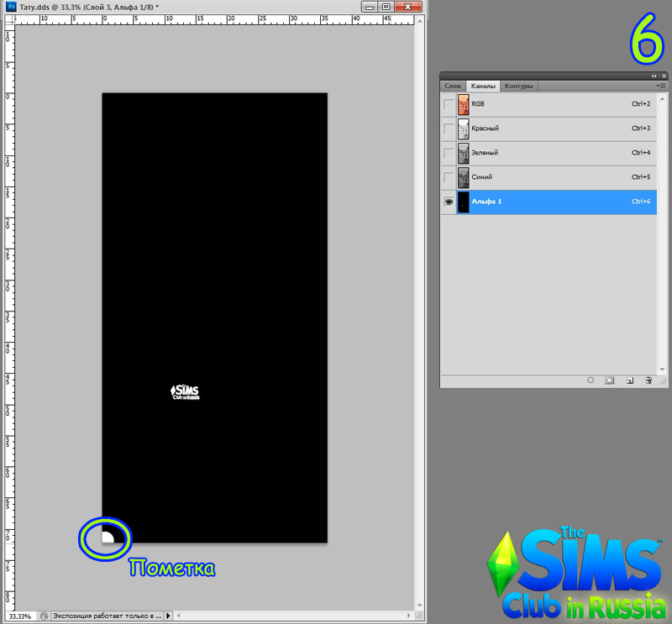Delete the current channel via trash icon
This screenshot has width=672, height=624.
point(648,380)
